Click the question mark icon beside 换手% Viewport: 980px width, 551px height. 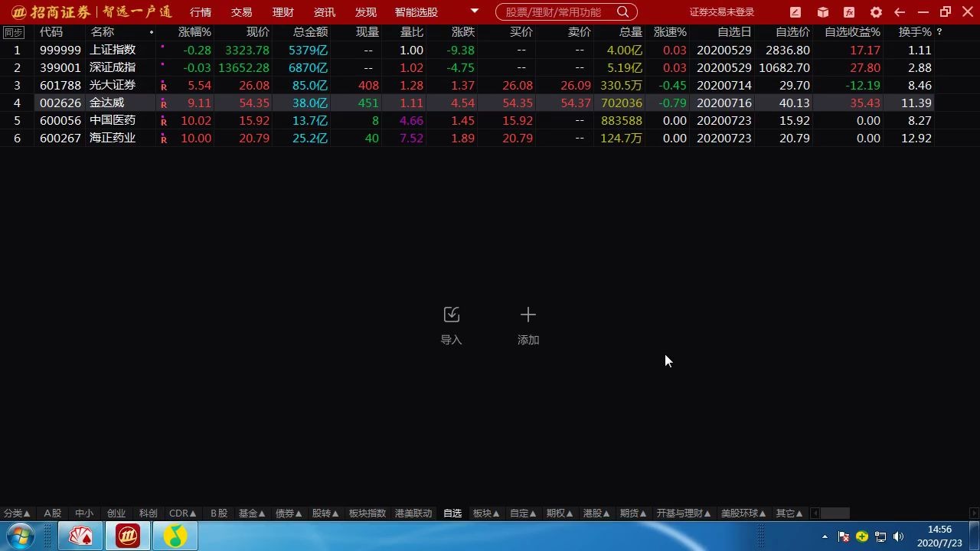(x=939, y=32)
